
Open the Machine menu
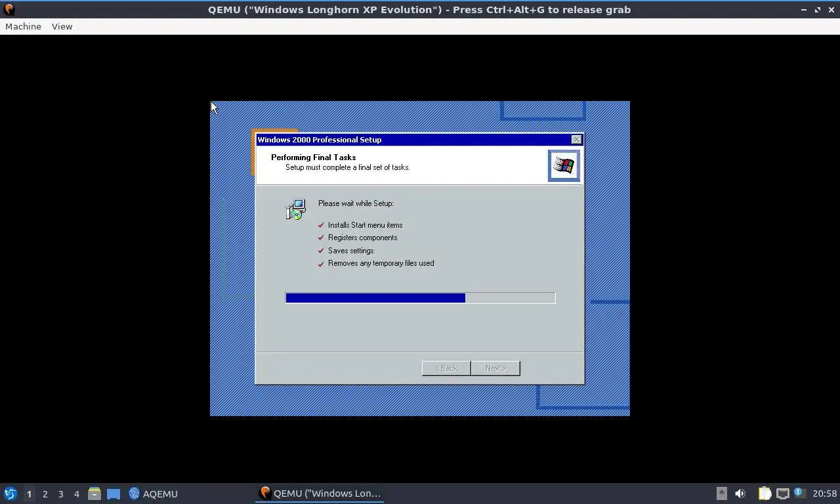pos(23,26)
